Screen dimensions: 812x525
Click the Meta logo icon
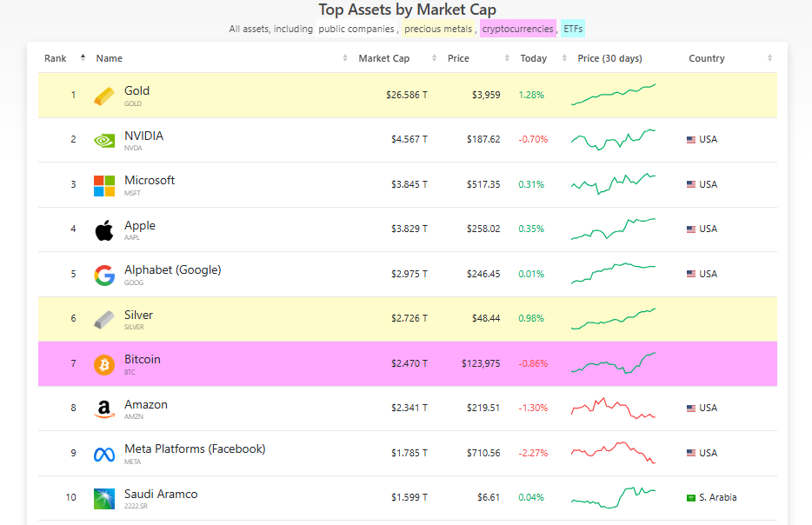click(x=104, y=454)
